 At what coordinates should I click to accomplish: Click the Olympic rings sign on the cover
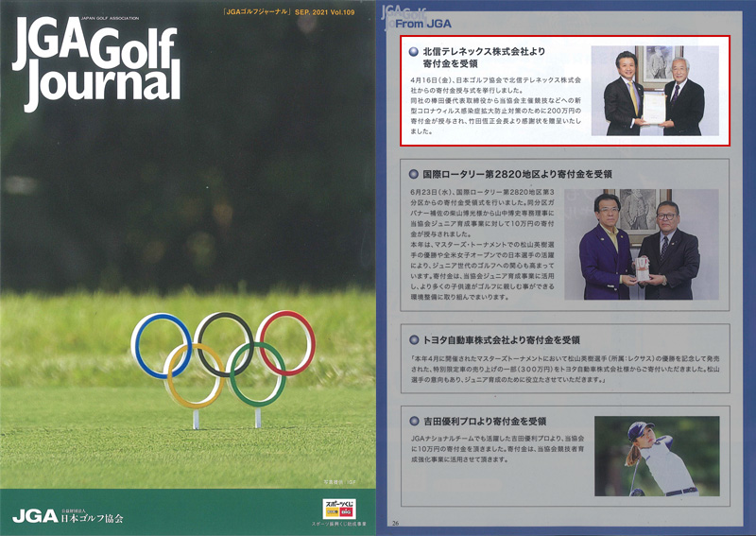(x=223, y=369)
